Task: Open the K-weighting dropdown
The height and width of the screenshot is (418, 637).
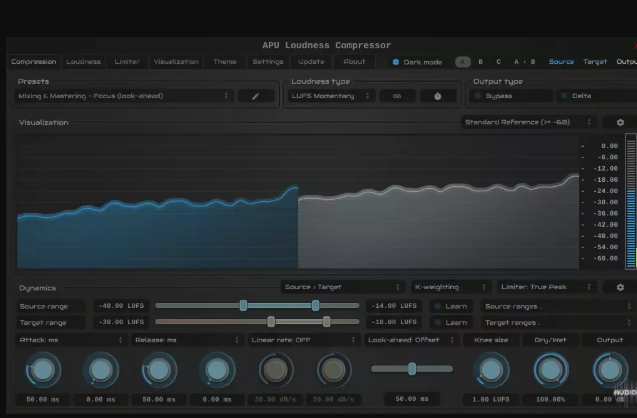Action: click(x=451, y=287)
